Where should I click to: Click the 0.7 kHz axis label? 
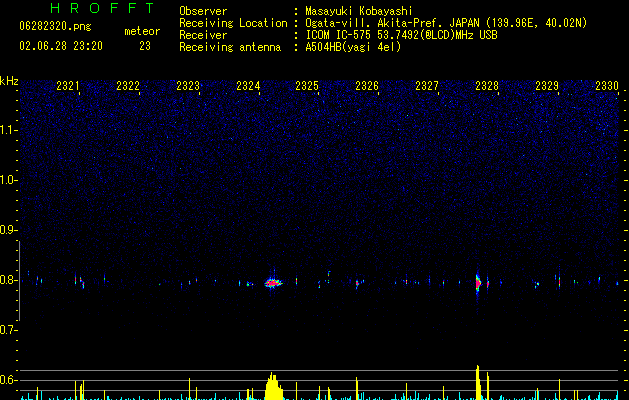point(8,330)
